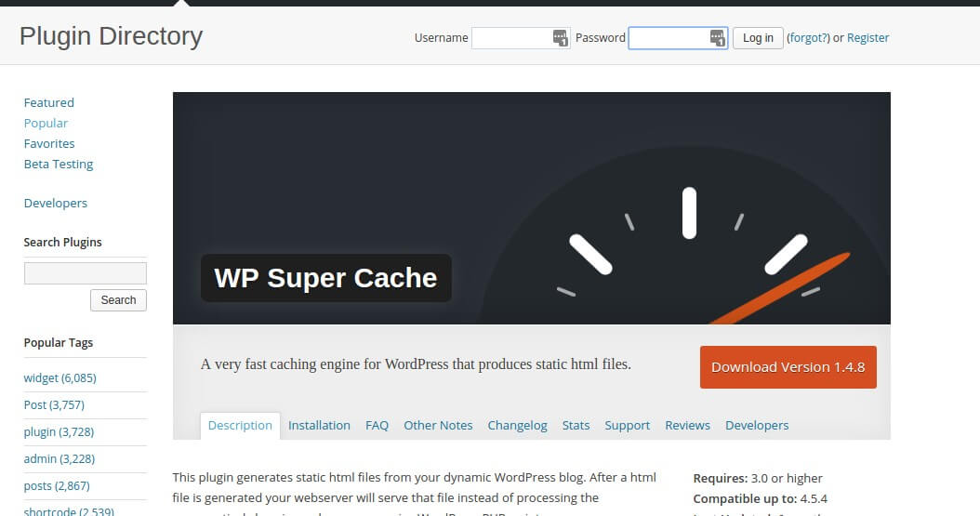Viewport: 980px width, 516px height.
Task: Focus the Password input field
Action: click(x=678, y=38)
